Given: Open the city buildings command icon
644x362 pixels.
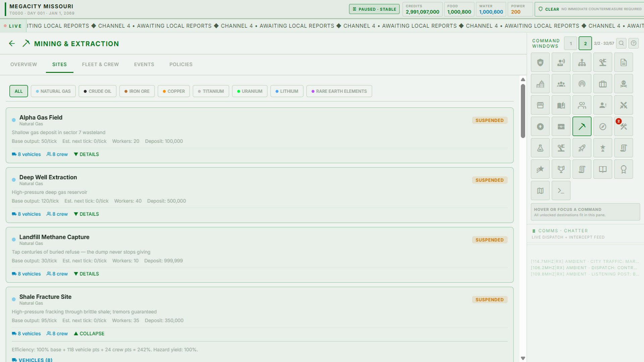Looking at the screenshot, I should [x=540, y=84].
